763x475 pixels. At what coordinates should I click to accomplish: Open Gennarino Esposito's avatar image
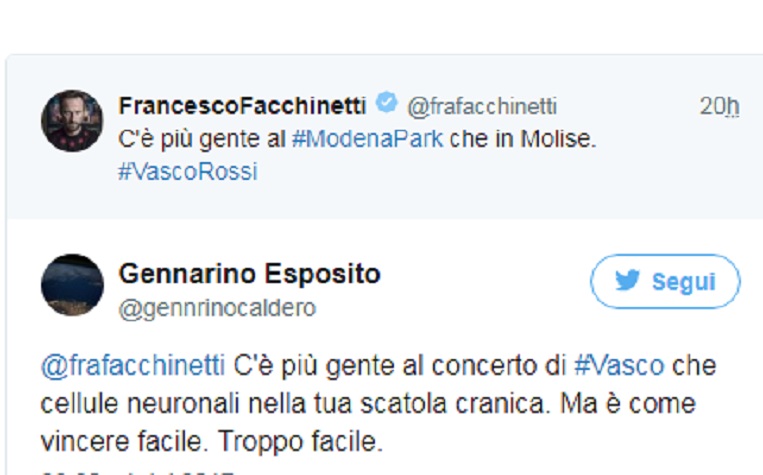pyautogui.click(x=72, y=285)
